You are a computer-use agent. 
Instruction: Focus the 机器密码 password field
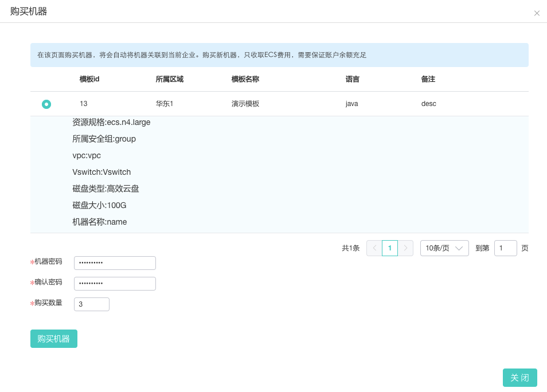[115, 262]
